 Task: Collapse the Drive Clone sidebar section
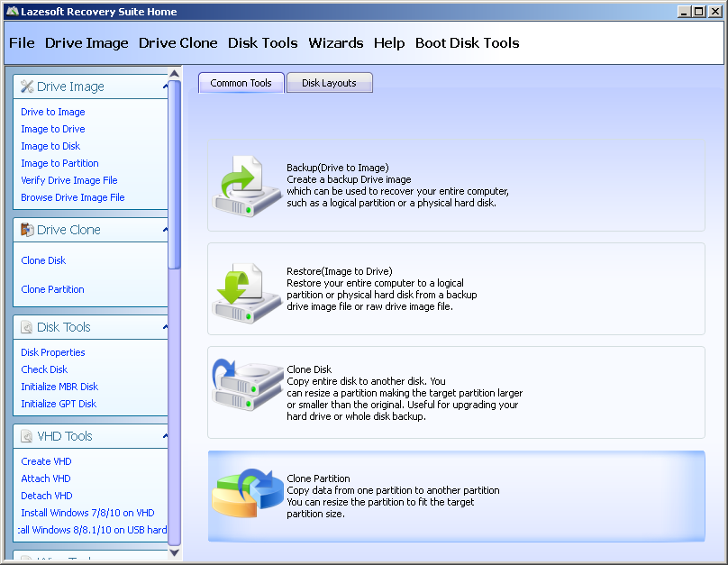click(x=164, y=230)
